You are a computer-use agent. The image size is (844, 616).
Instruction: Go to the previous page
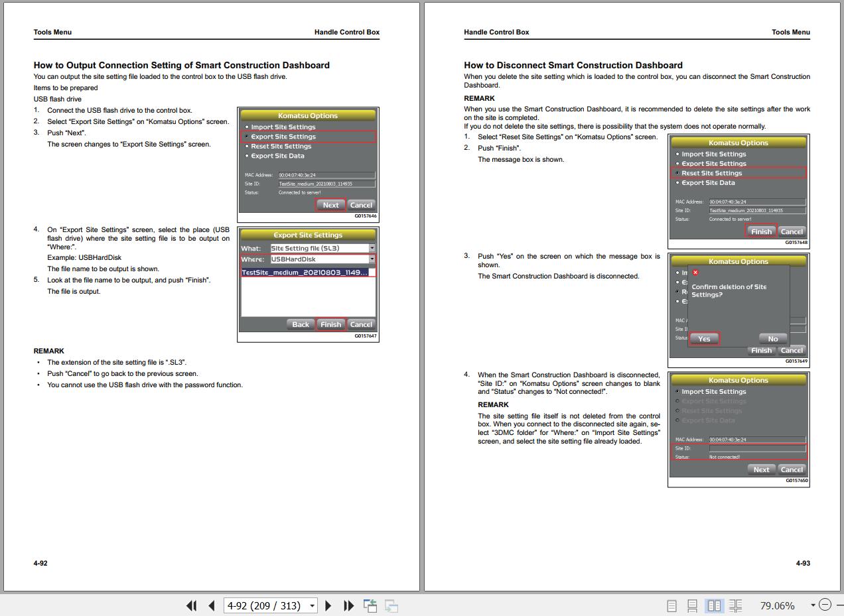[212, 605]
